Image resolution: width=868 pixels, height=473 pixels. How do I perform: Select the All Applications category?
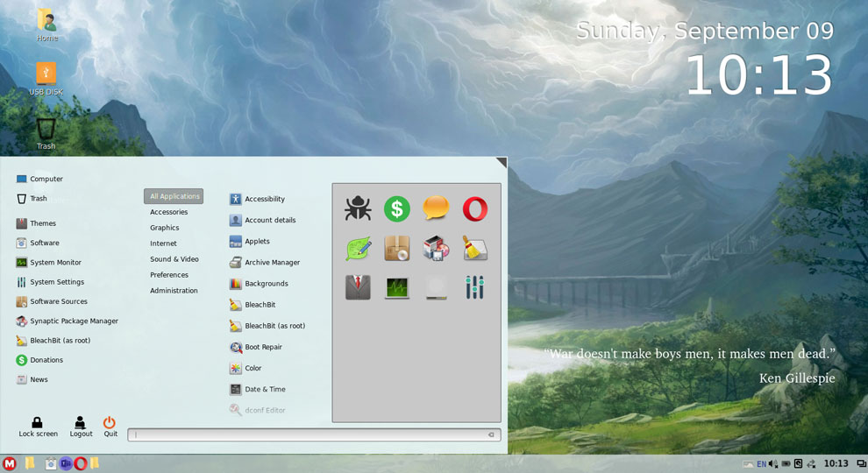click(x=174, y=196)
